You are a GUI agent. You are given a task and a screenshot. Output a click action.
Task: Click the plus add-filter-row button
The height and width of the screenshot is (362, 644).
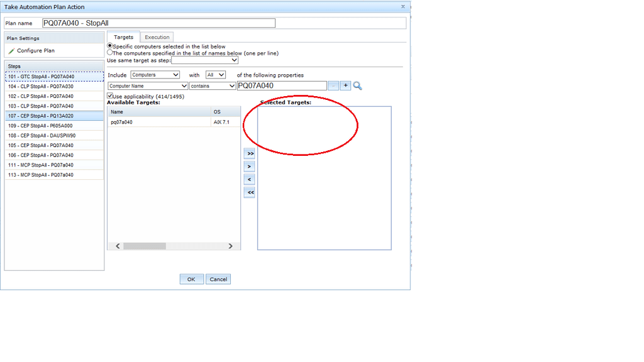[x=345, y=85]
